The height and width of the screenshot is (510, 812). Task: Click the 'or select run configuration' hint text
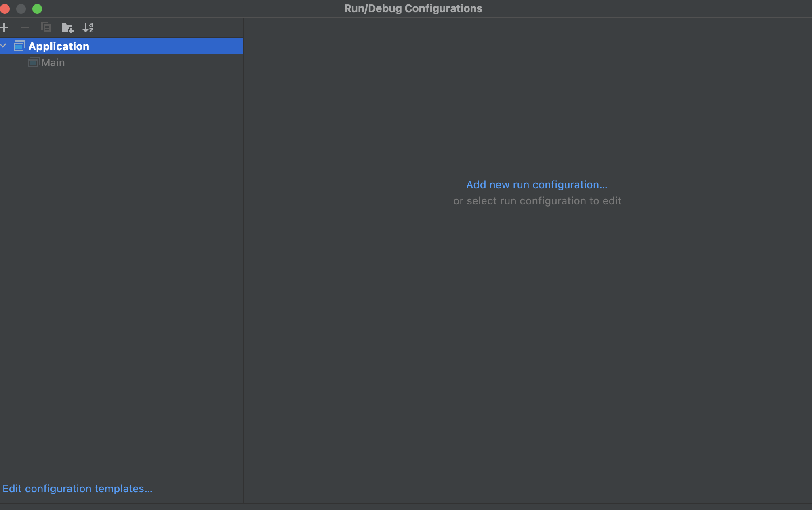[x=537, y=201]
